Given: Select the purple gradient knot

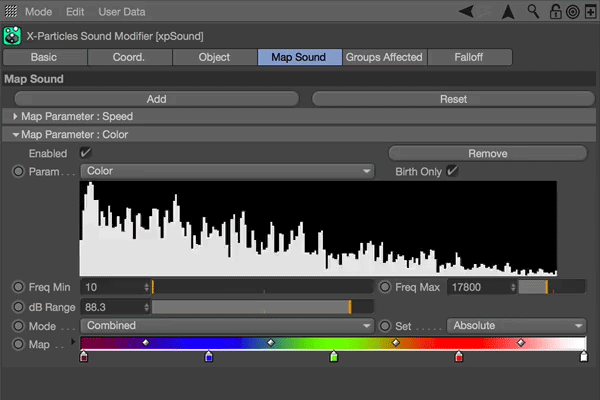Looking at the screenshot, I should point(84,357).
